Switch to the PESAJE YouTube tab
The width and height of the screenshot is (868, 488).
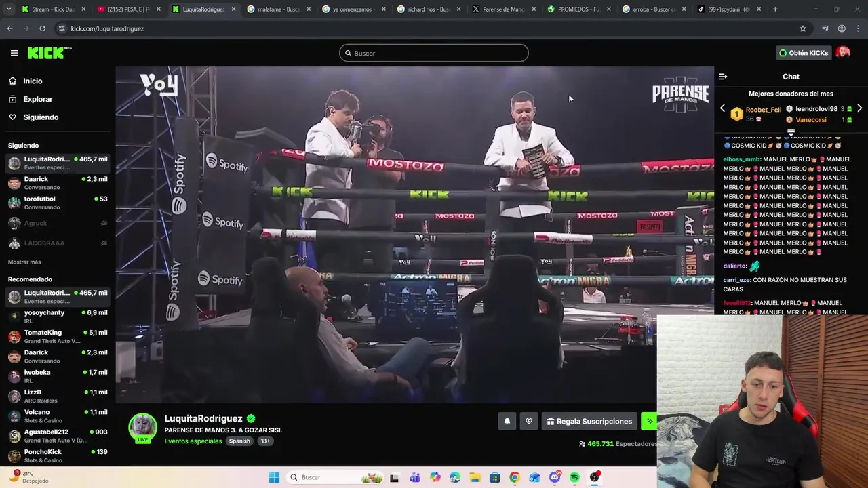coord(128,9)
